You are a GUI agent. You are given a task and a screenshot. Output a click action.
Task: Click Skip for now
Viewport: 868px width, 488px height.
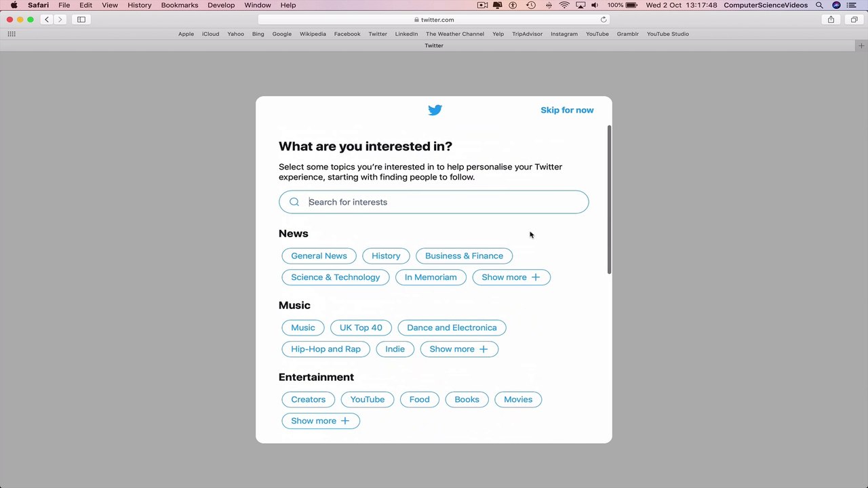[x=567, y=110]
